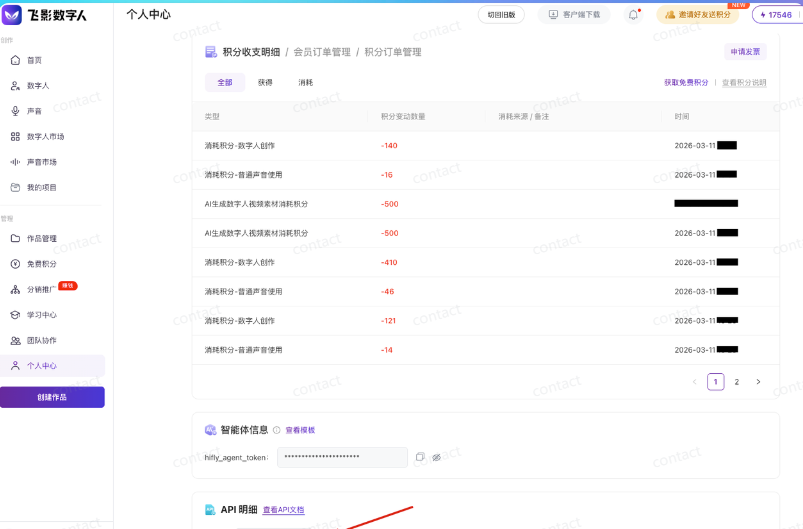Viewport: 803px width, 529px height.
Task: Open 免费积分 coin icon
Action: point(15,264)
